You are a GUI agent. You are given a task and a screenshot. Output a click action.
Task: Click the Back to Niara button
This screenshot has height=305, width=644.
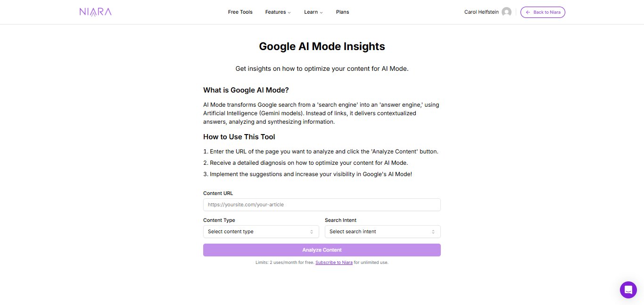pos(543,12)
